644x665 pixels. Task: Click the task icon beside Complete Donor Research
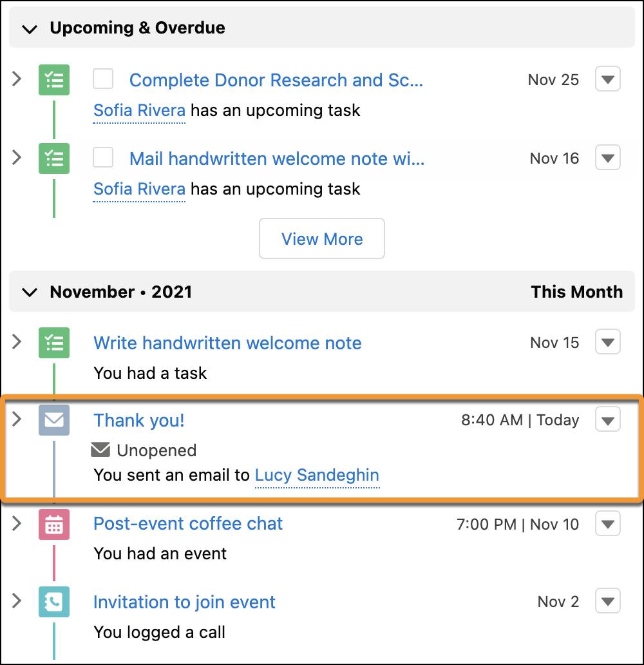(x=53, y=79)
